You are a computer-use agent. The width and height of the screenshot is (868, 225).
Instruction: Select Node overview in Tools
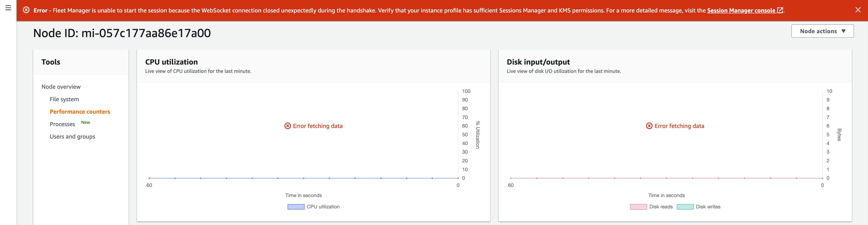(x=61, y=86)
